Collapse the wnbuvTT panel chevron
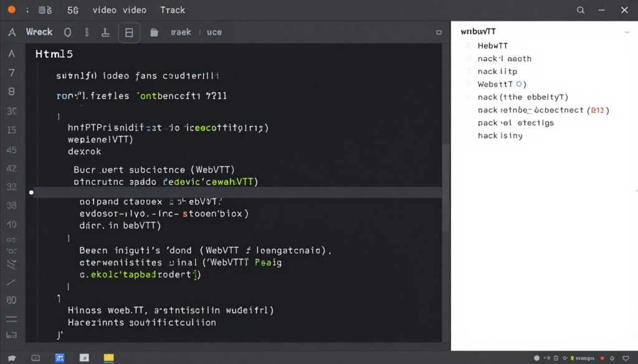638x364 pixels. coord(627,32)
